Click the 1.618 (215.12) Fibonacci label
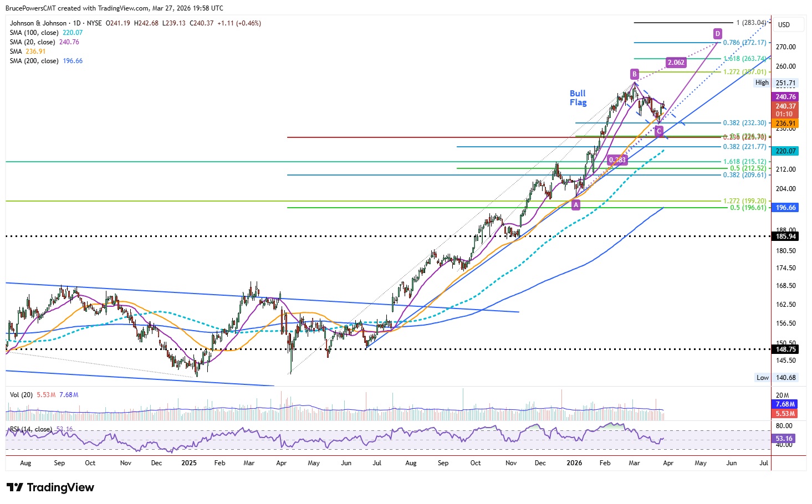Image resolution: width=812 pixels, height=504 pixels. pos(744,162)
